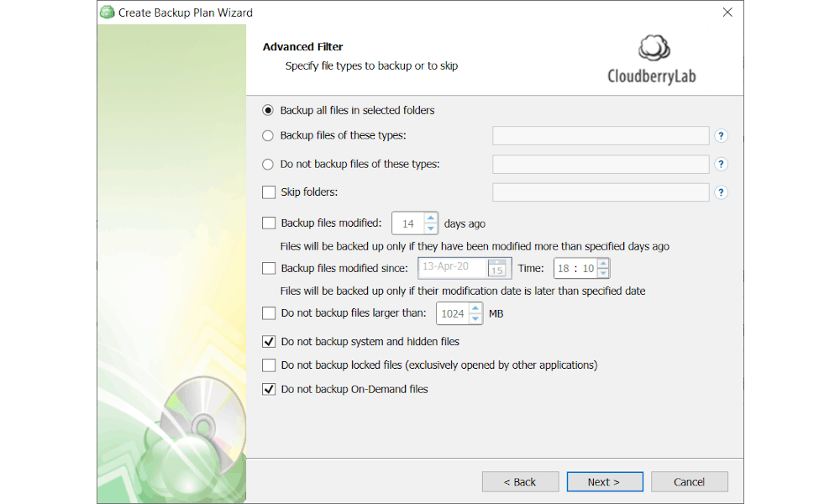Choose Do not backup files of these types
The width and height of the screenshot is (840, 504).
(267, 164)
